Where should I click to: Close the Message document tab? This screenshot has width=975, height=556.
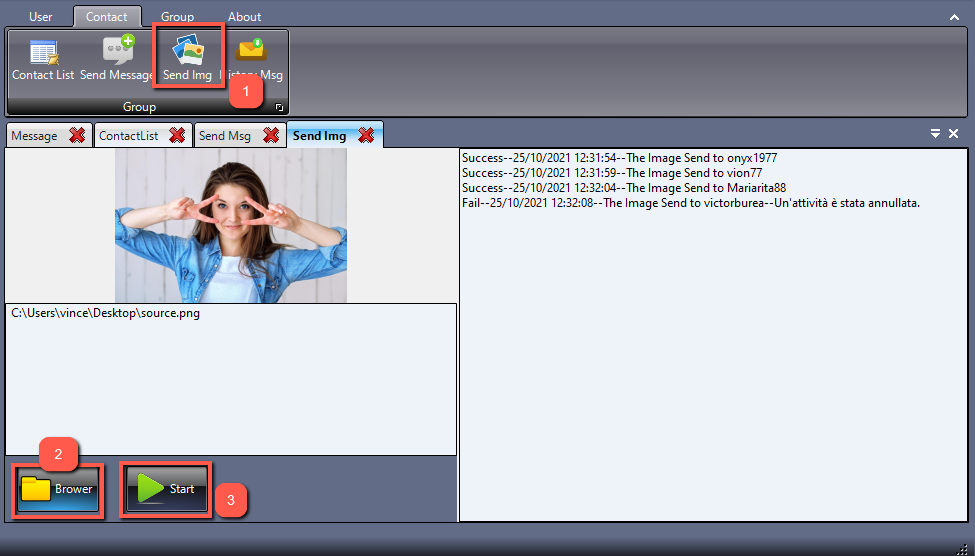pos(77,136)
